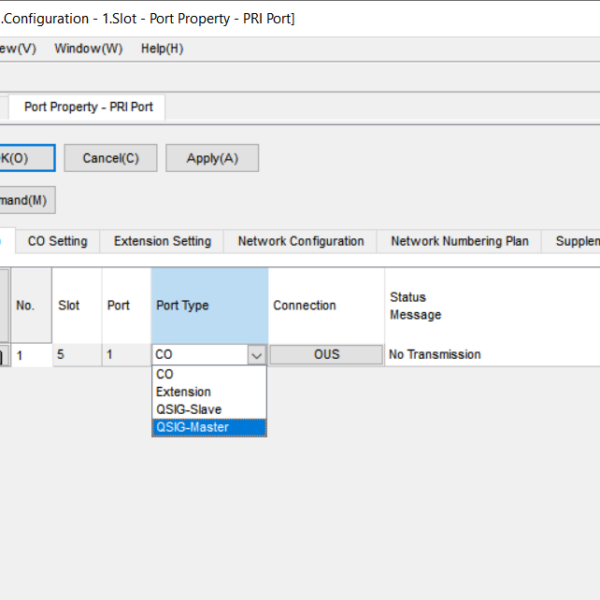Click the Cancel(C) button

[x=110, y=158]
